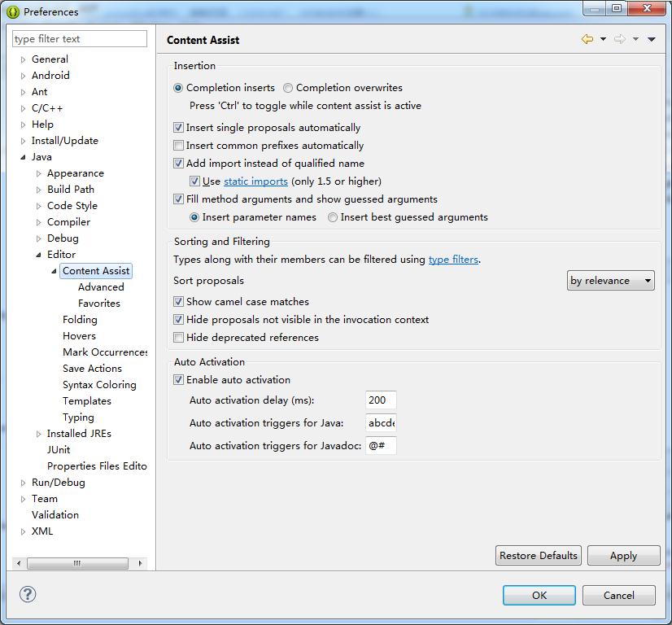Select Insert parameter names radio button
This screenshot has height=625, width=672.
click(x=194, y=217)
